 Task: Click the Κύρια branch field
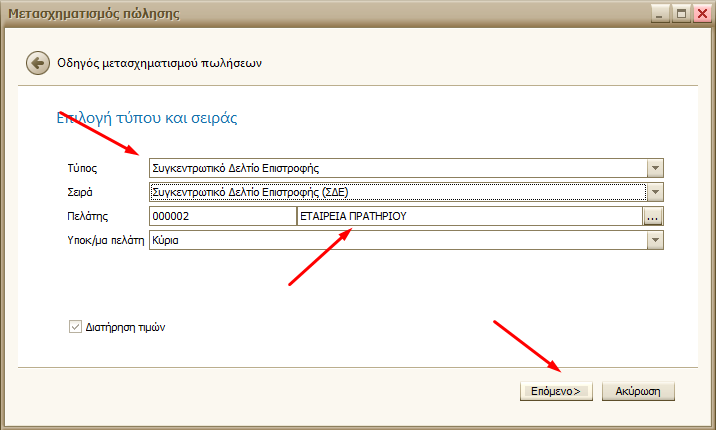tap(396, 240)
